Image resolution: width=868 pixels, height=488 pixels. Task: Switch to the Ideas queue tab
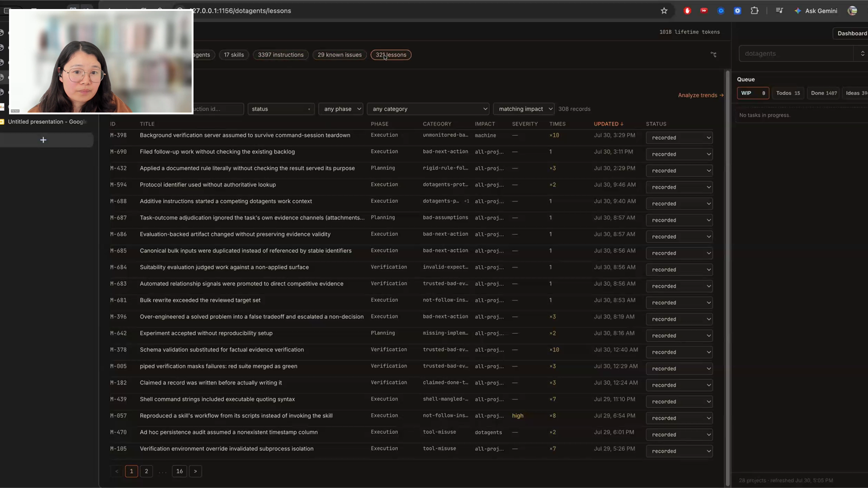pyautogui.click(x=856, y=93)
